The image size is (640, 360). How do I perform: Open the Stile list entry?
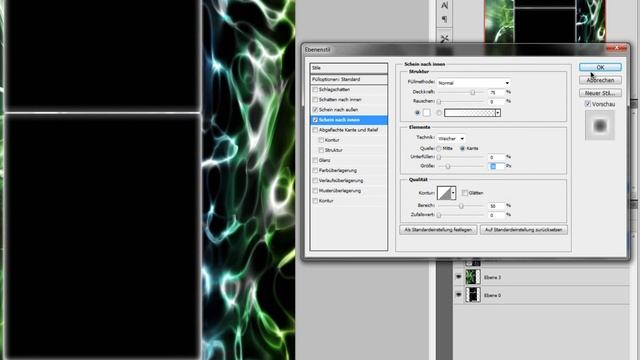(x=349, y=68)
